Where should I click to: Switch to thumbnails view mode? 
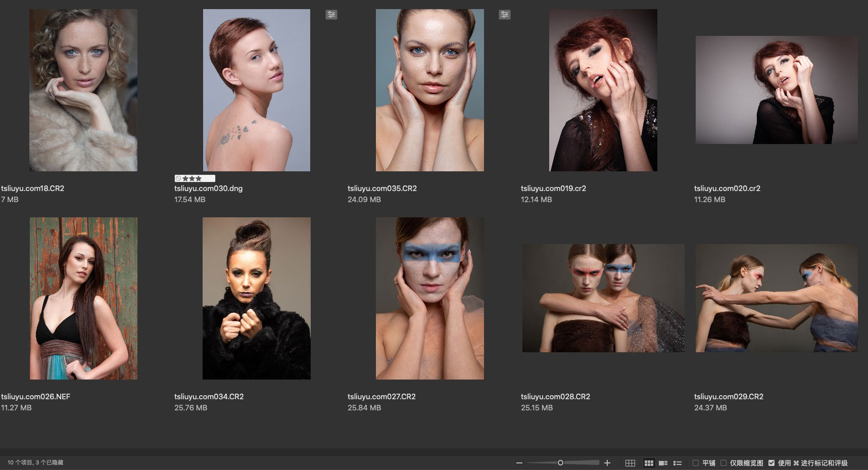(x=649, y=463)
